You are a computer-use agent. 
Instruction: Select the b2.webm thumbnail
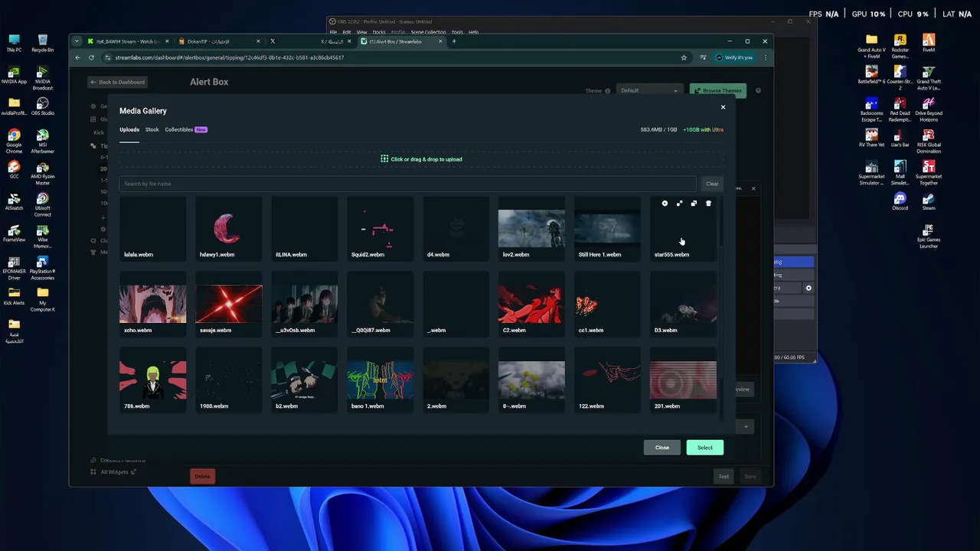304,380
